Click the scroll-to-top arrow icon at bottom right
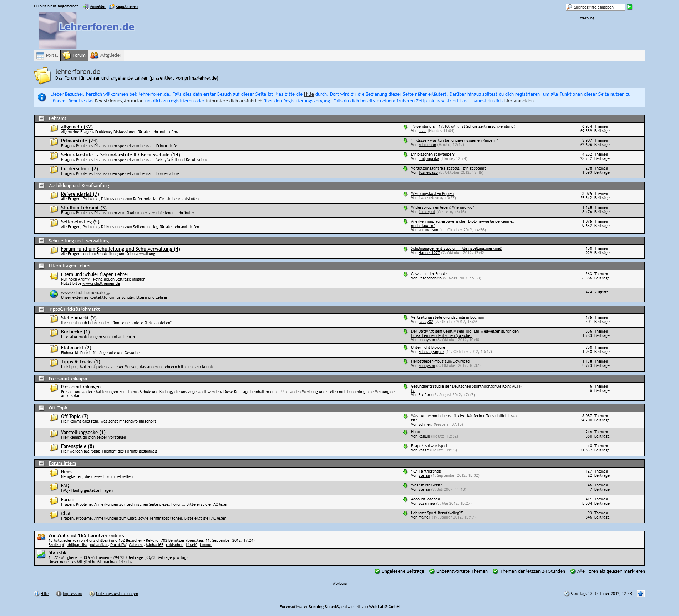Image resolution: width=679 pixels, height=616 pixels. 640,594
